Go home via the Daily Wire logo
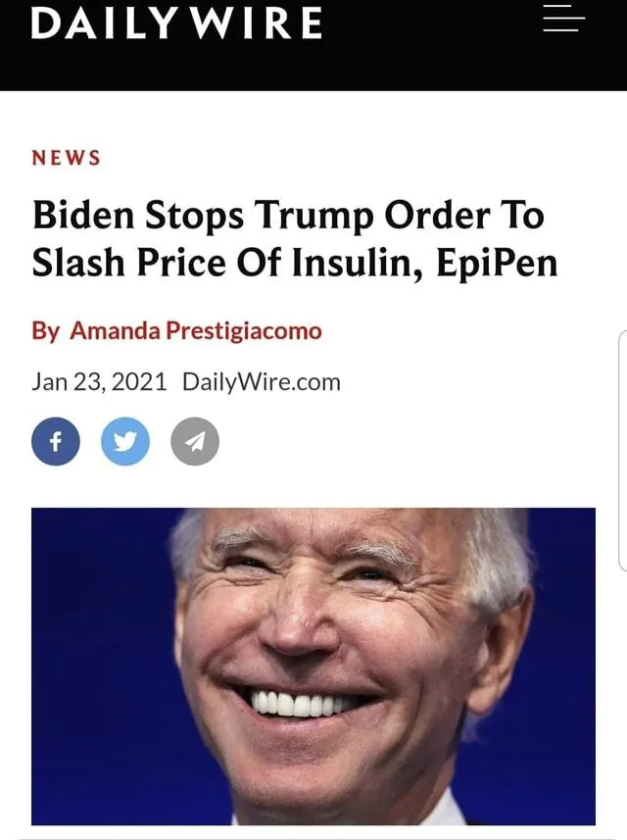 coord(176,24)
